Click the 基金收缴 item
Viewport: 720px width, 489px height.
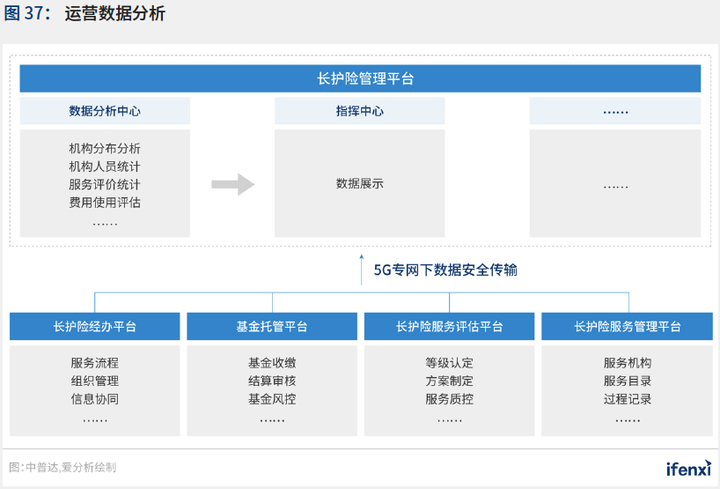pyautogui.click(x=272, y=363)
